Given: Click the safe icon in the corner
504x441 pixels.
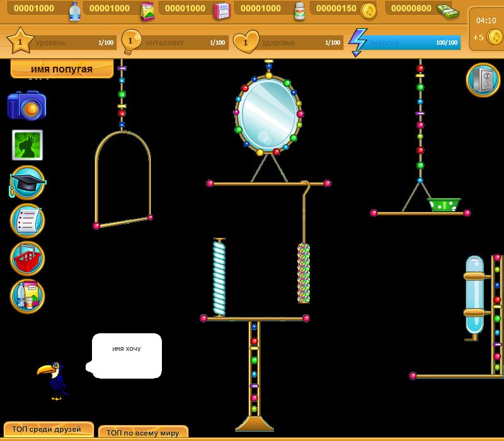Looking at the screenshot, I should click(483, 80).
